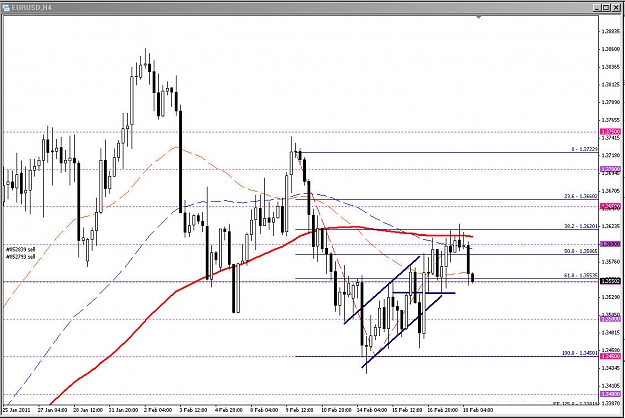Click the Fibonacci '38.2 - 1.36201' level label
Image resolution: width=625 pixels, height=418 pixels.
(x=581, y=226)
